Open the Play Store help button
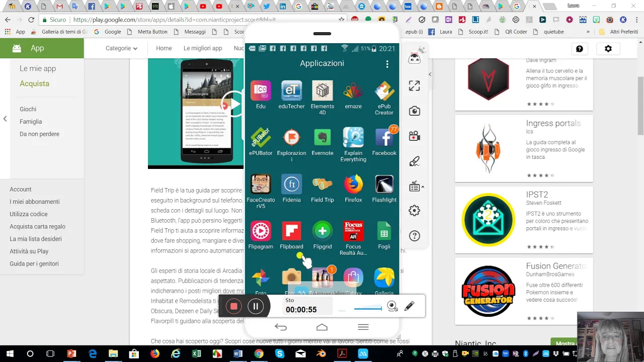The image size is (644, 362). tap(580, 49)
